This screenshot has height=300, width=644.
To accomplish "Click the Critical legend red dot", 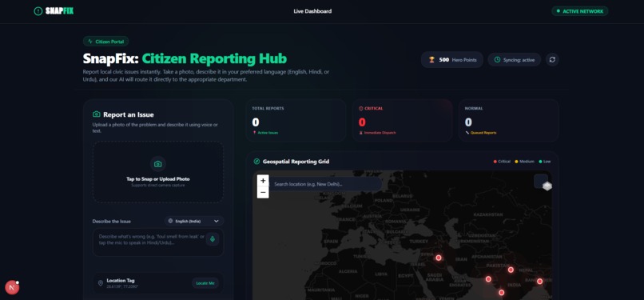I will [x=495, y=162].
